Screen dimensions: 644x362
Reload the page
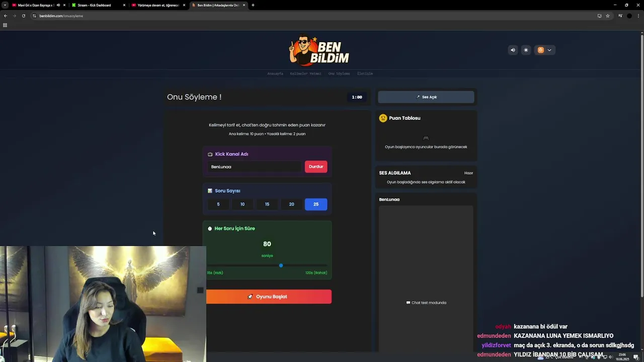coord(24,16)
